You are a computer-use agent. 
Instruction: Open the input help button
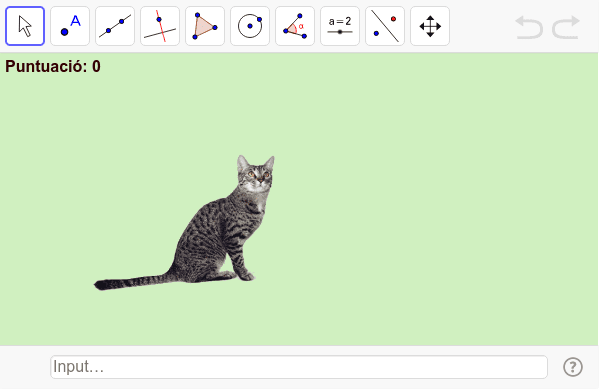click(573, 367)
